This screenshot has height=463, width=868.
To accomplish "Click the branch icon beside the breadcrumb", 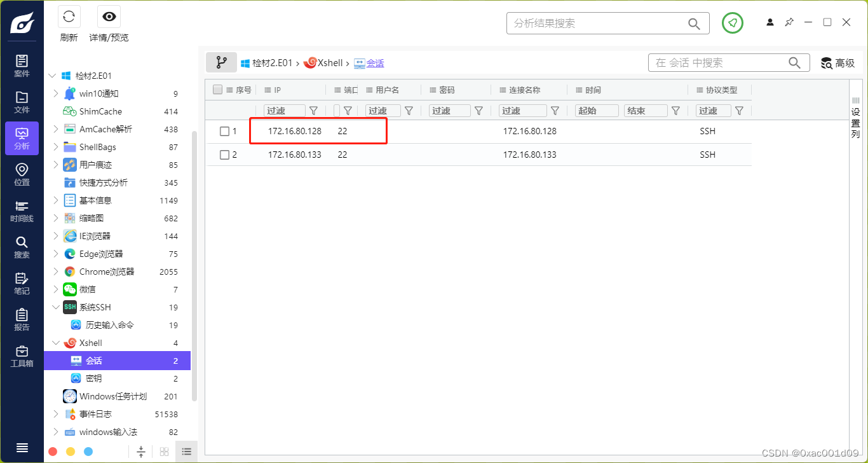I will [220, 62].
